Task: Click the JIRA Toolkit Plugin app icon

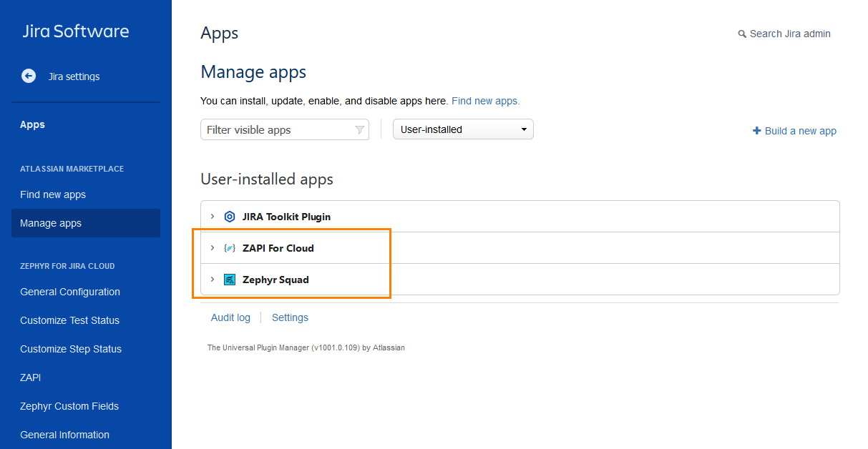Action: 229,216
